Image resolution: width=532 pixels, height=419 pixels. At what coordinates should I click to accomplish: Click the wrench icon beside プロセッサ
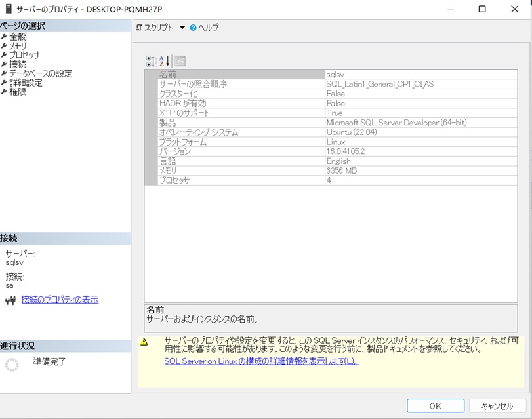point(4,54)
